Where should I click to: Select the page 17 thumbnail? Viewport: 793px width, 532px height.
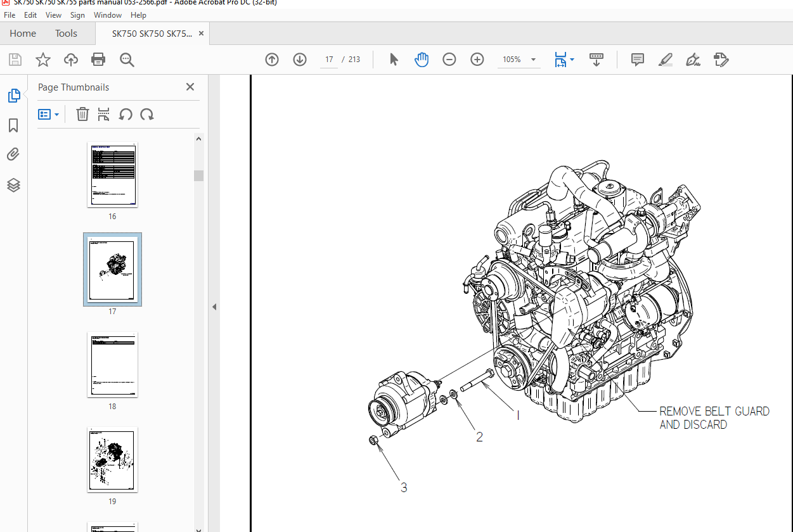coord(112,269)
